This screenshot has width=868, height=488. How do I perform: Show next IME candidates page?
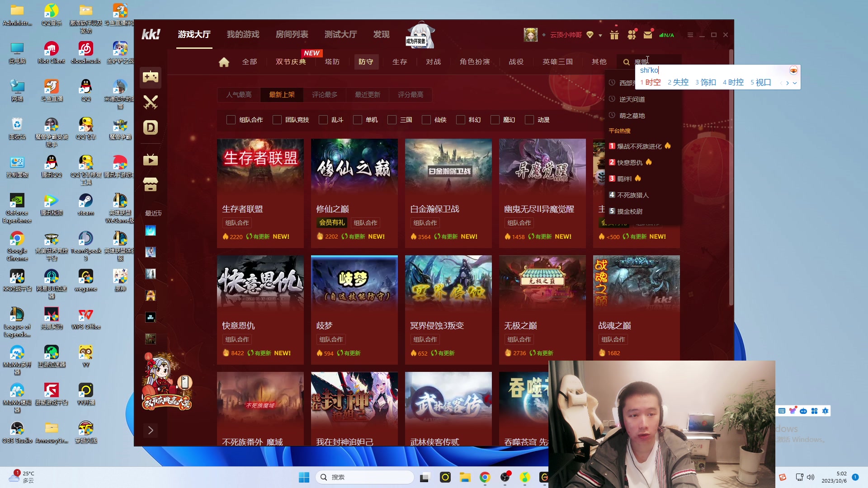[x=788, y=83]
